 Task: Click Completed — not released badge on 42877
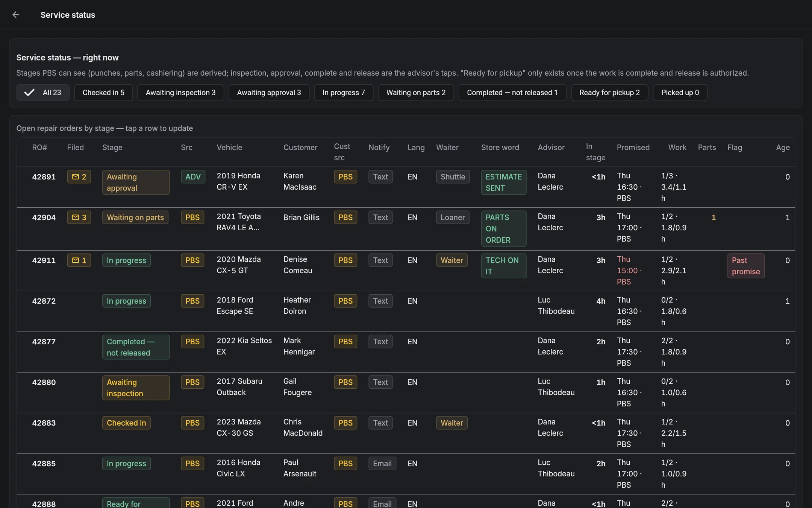click(x=136, y=347)
